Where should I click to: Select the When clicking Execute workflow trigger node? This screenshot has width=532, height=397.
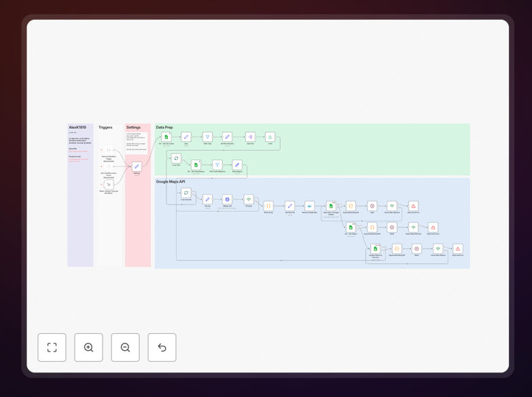109,185
